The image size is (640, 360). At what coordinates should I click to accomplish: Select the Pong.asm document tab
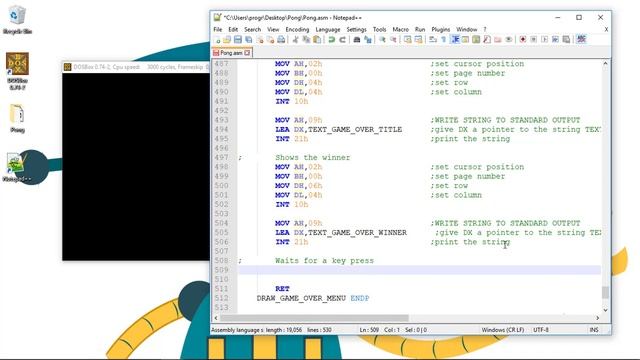point(231,53)
